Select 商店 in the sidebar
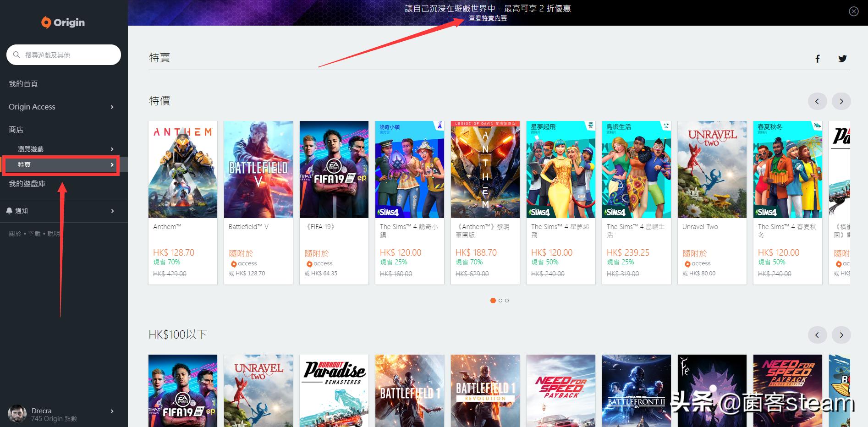This screenshot has height=427, width=868. (x=16, y=129)
